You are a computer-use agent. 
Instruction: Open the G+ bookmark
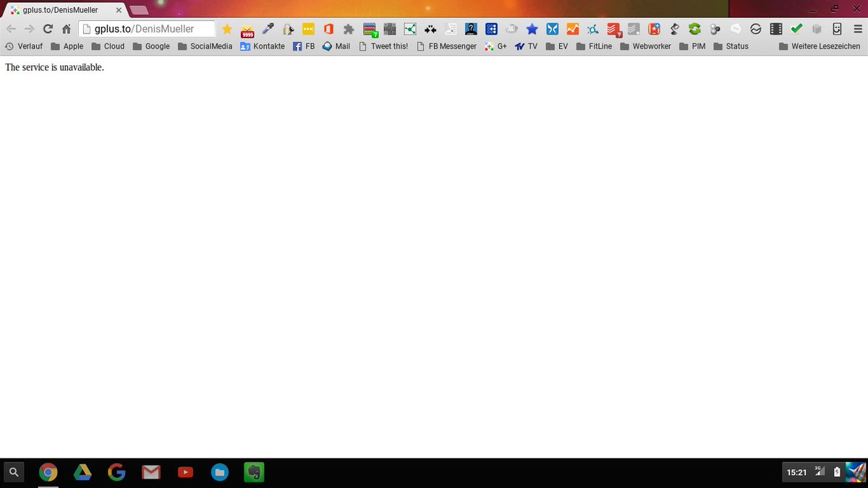click(x=496, y=46)
